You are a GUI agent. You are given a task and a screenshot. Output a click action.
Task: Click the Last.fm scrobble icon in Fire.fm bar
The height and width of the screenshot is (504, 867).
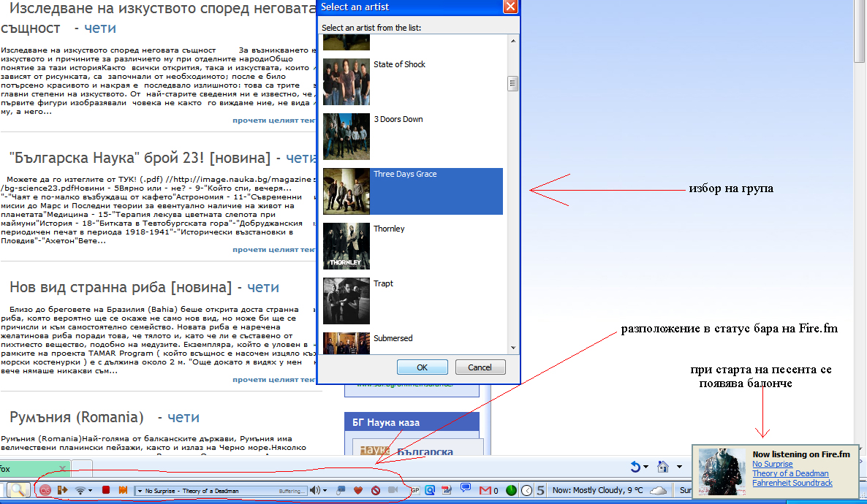coord(45,490)
